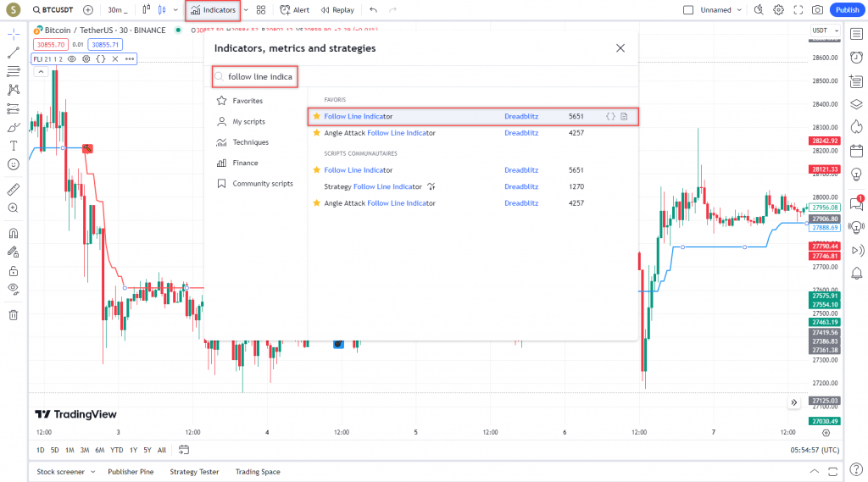Open the go-to-date calendar icon
The width and height of the screenshot is (868, 482).
[184, 450]
